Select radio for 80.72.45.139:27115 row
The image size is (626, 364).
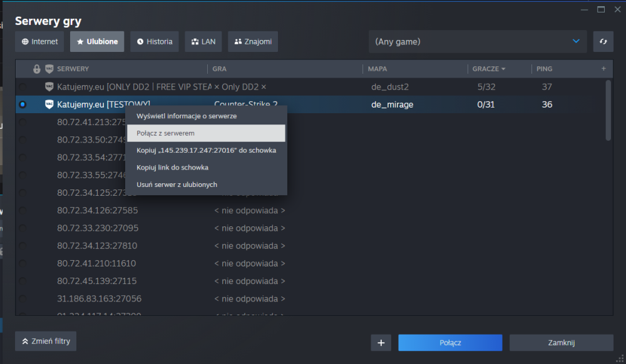pyautogui.click(x=23, y=281)
